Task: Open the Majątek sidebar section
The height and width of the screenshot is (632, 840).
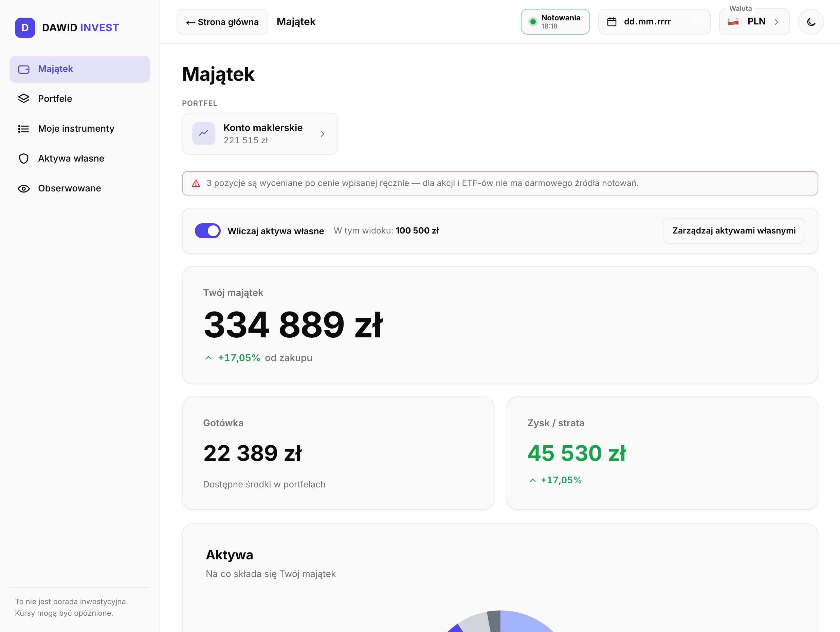Action: 80,69
